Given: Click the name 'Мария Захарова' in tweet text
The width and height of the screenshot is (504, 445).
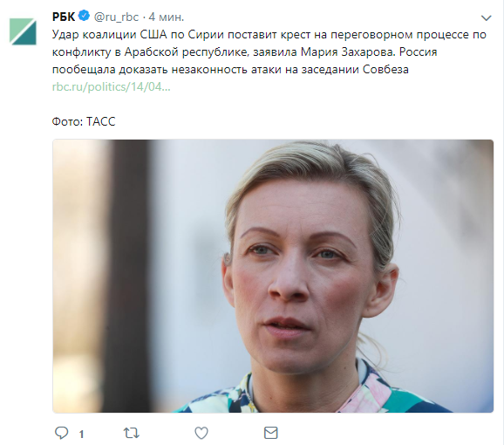Looking at the screenshot, I should [347, 52].
